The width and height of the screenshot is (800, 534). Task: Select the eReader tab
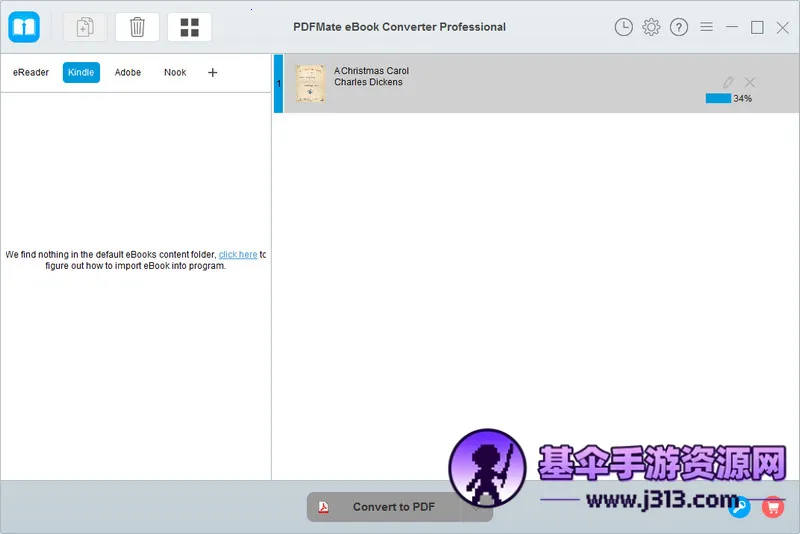(x=31, y=72)
